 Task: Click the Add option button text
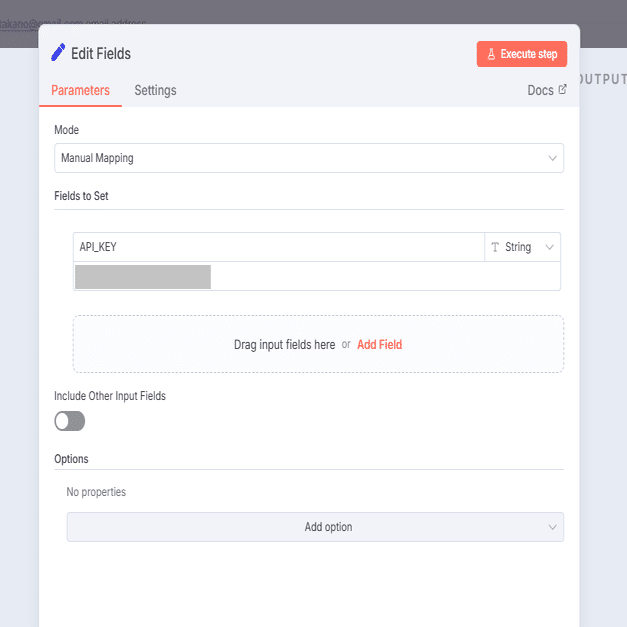tap(328, 527)
